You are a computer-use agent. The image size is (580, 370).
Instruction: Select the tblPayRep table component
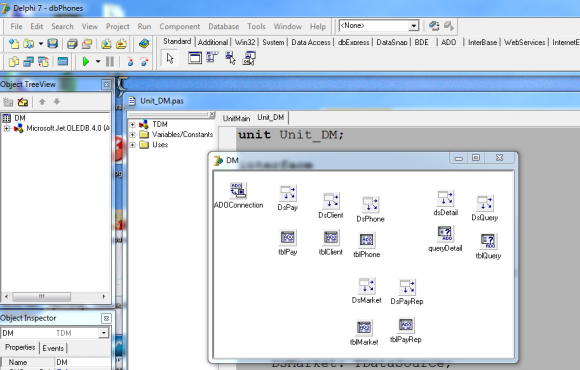[406, 325]
